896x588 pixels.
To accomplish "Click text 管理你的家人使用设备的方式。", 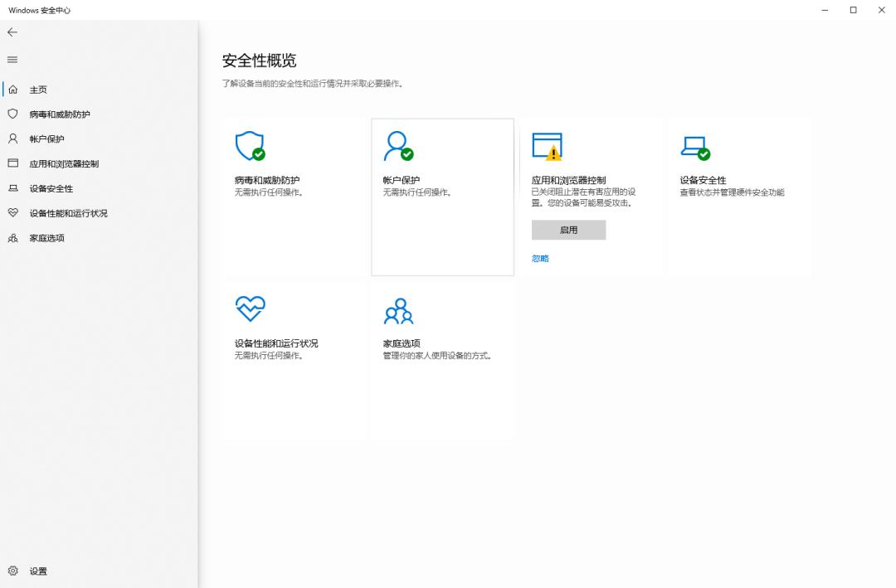I will coord(438,356).
